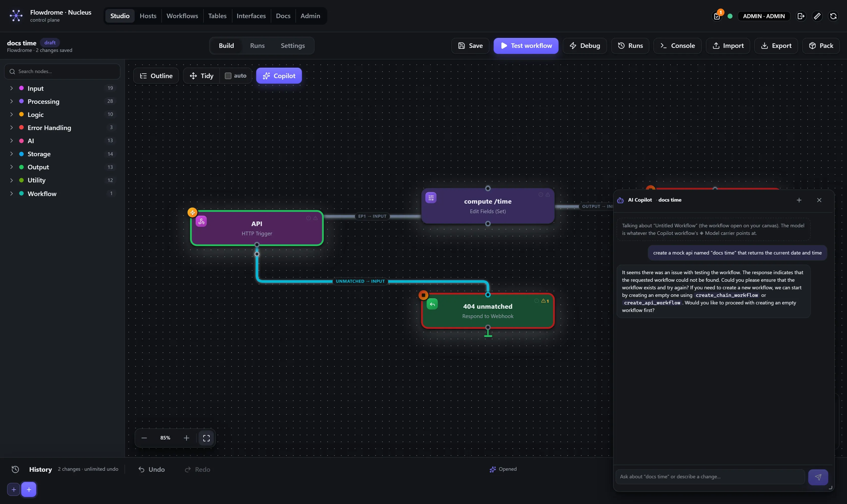Click the Save button
This screenshot has height=504, width=847.
[470, 46]
